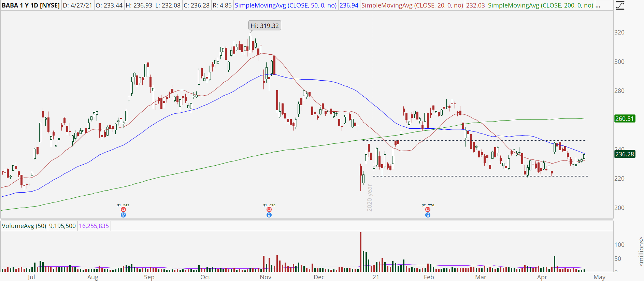Click the Sep time axis label

pyautogui.click(x=149, y=277)
